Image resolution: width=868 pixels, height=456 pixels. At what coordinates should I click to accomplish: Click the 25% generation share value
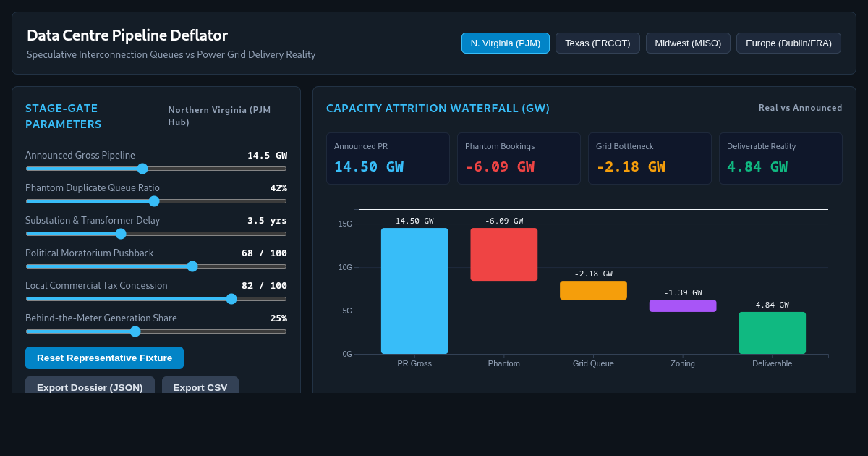coord(278,318)
